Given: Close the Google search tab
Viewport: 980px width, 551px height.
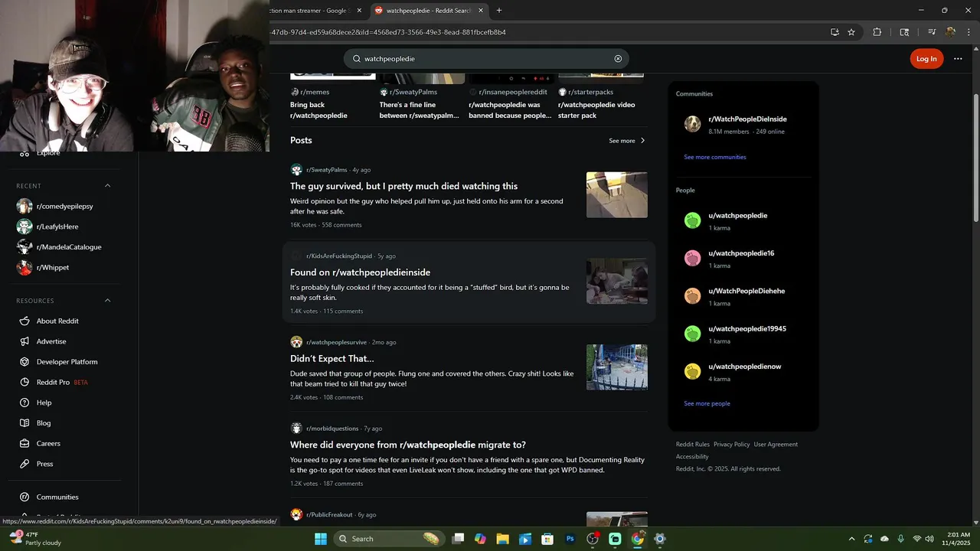Looking at the screenshot, I should point(359,11).
